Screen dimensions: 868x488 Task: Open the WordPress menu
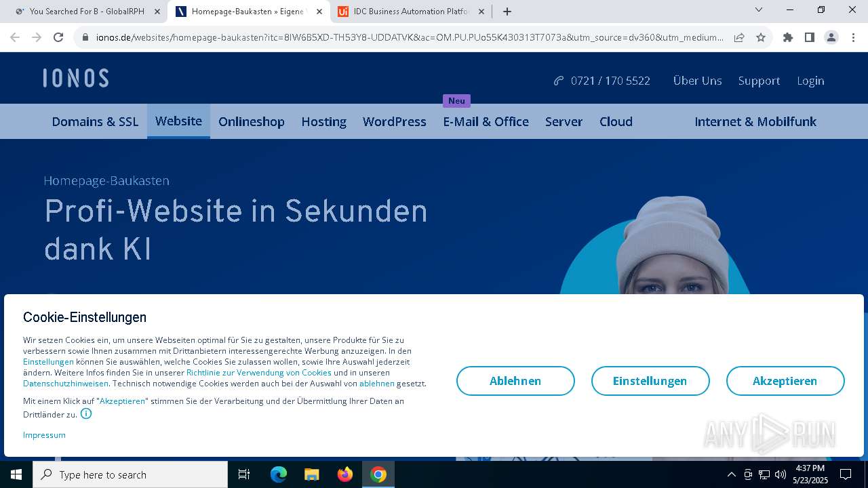(395, 122)
